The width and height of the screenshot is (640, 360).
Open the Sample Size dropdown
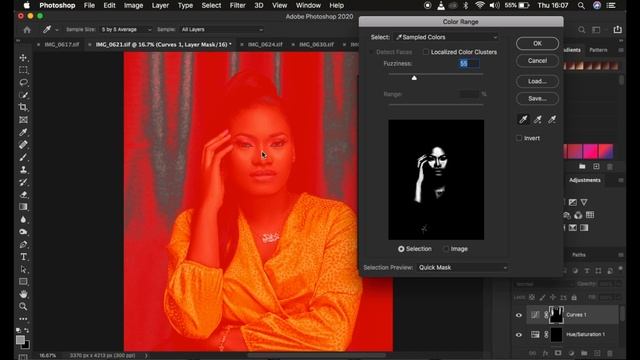[126, 29]
